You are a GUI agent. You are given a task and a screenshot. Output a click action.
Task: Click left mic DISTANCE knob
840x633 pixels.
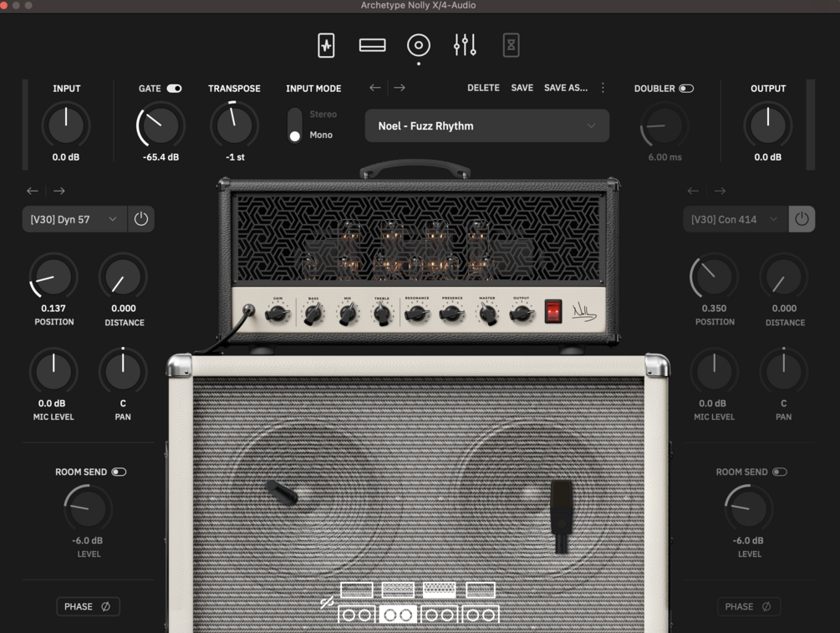coord(123,276)
